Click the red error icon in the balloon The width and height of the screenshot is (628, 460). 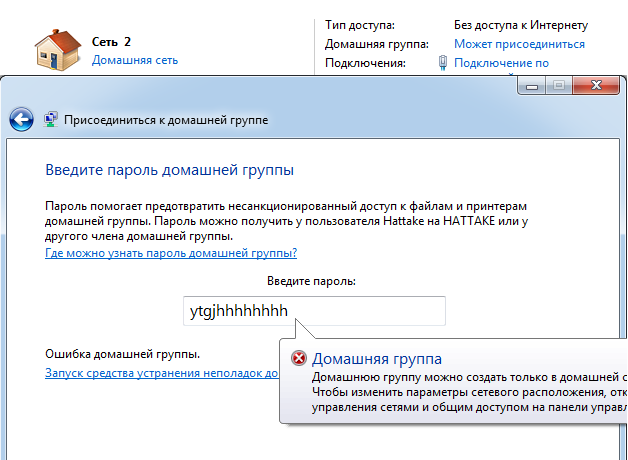point(298,359)
